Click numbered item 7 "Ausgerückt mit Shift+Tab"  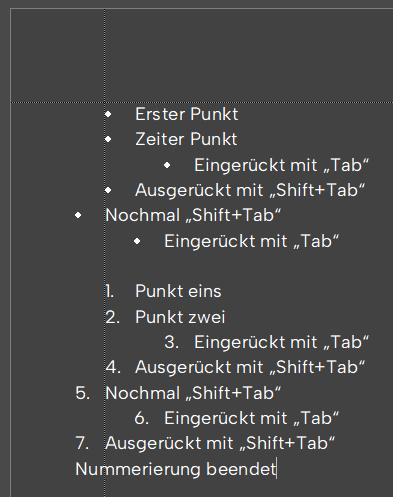[220, 444]
